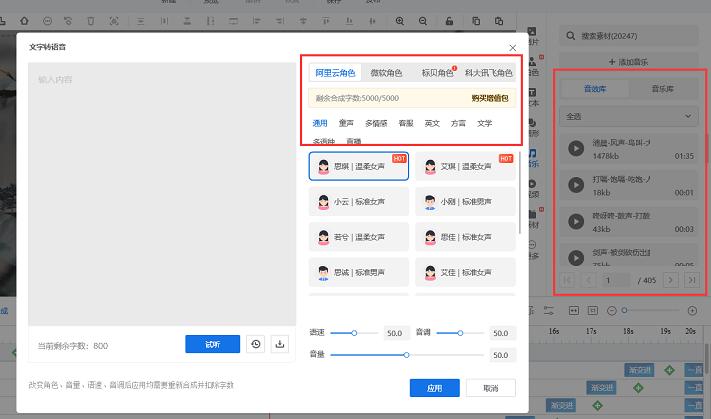The height and width of the screenshot is (419, 711).
Task: Select the 英文 voice category
Action: point(432,123)
